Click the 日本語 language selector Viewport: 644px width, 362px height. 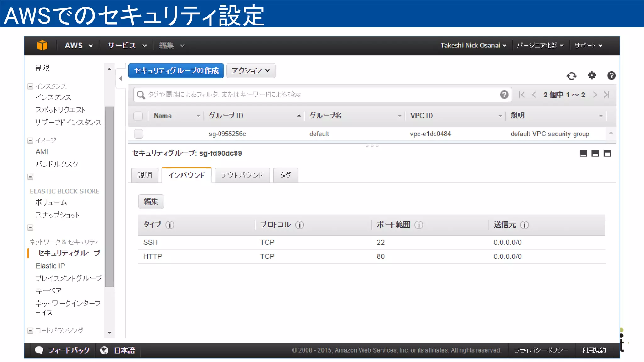124,350
